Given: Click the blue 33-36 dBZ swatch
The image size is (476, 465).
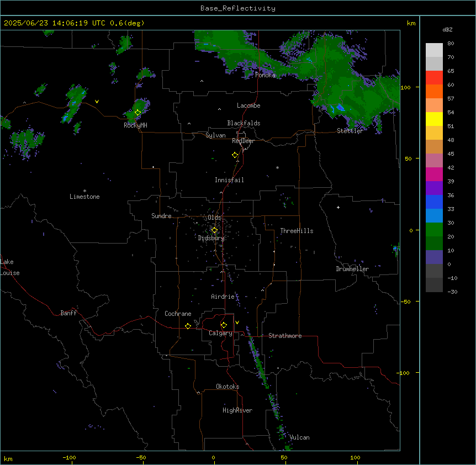Looking at the screenshot, I should [434, 202].
